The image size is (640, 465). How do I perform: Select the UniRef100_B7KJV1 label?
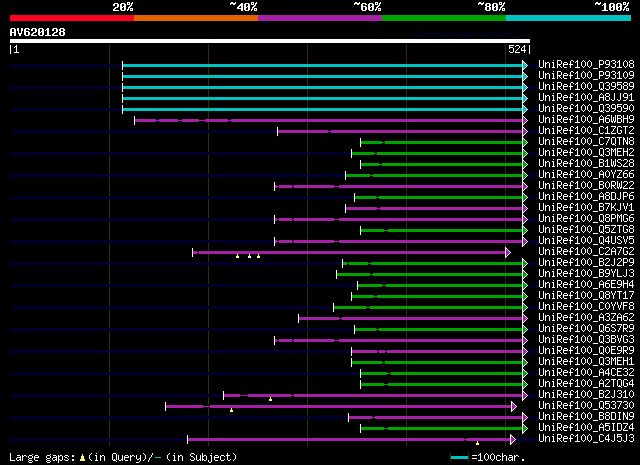[586, 208]
